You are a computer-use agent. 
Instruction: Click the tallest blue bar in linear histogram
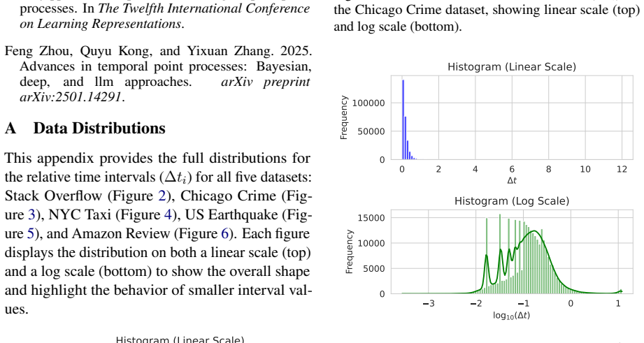click(x=403, y=119)
